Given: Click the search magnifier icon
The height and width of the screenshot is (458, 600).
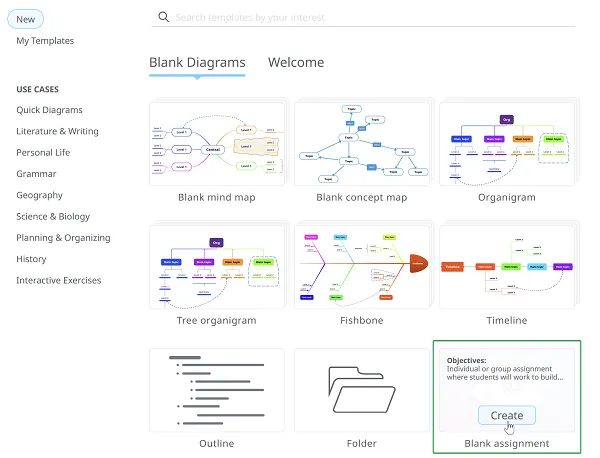Looking at the screenshot, I should 164,17.
